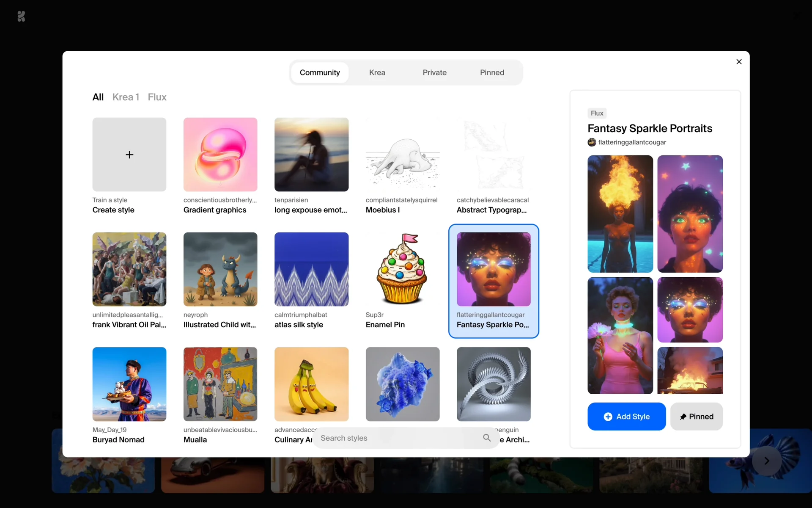The width and height of the screenshot is (812, 508).
Task: Click the Krea logo icon
Action: (x=21, y=16)
